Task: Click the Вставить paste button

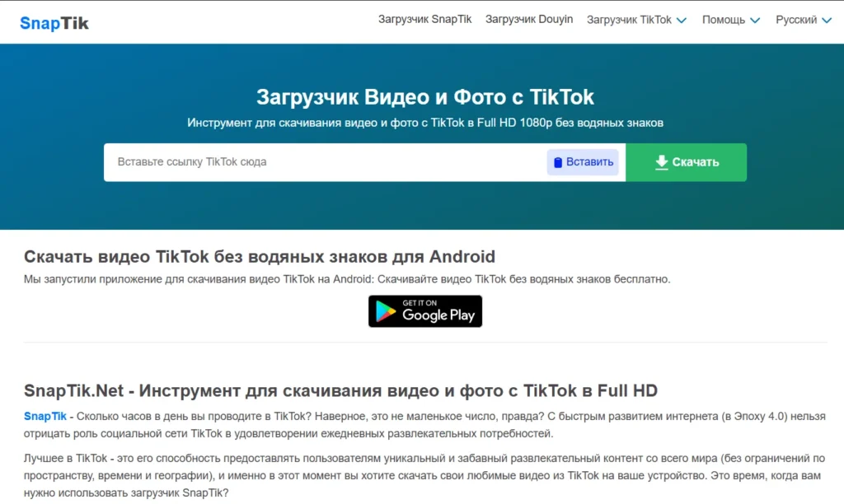Action: point(583,162)
